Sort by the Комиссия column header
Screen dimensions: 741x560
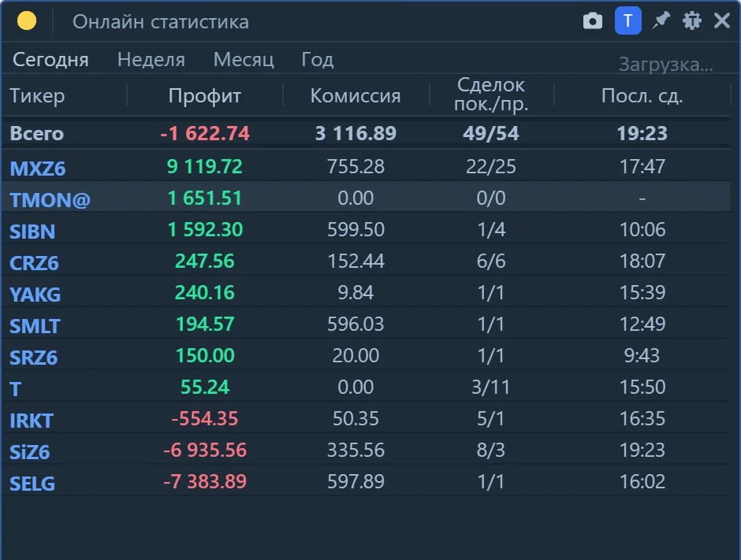click(356, 96)
